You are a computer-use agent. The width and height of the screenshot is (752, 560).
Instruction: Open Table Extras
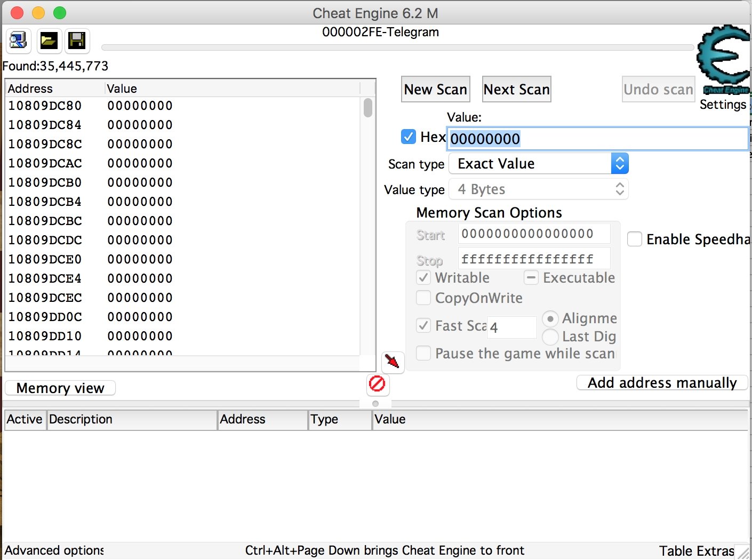(696, 550)
